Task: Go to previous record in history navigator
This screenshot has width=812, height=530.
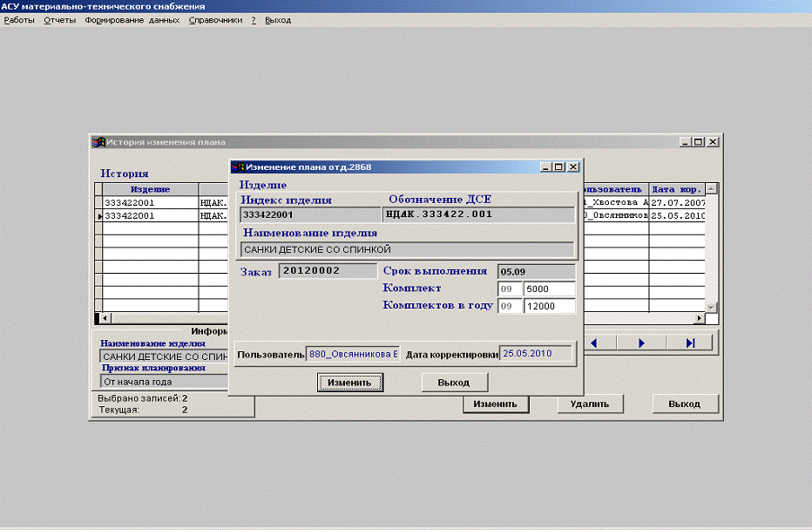Action: coord(594,343)
